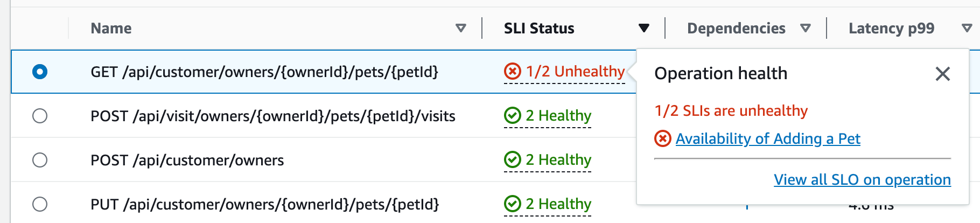Screen dimensions: 980x223
Task: Click red error icon beside Availability link
Action: [x=662, y=139]
